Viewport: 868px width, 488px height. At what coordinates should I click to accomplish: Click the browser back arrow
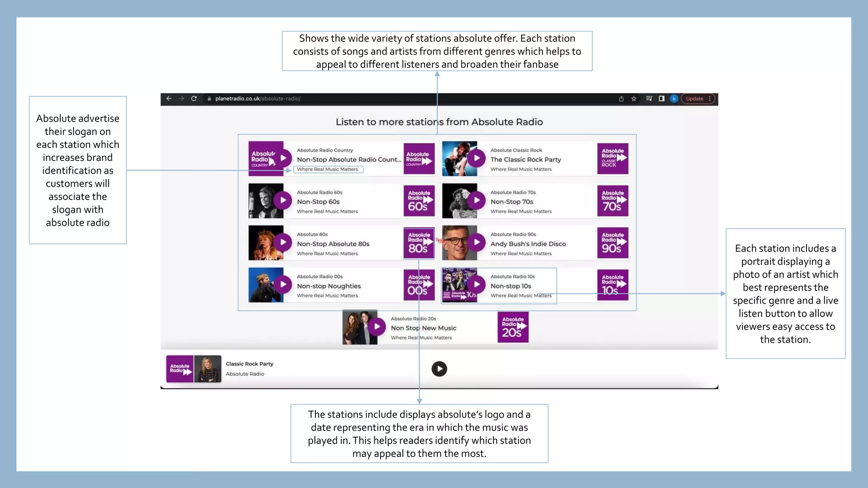(169, 98)
